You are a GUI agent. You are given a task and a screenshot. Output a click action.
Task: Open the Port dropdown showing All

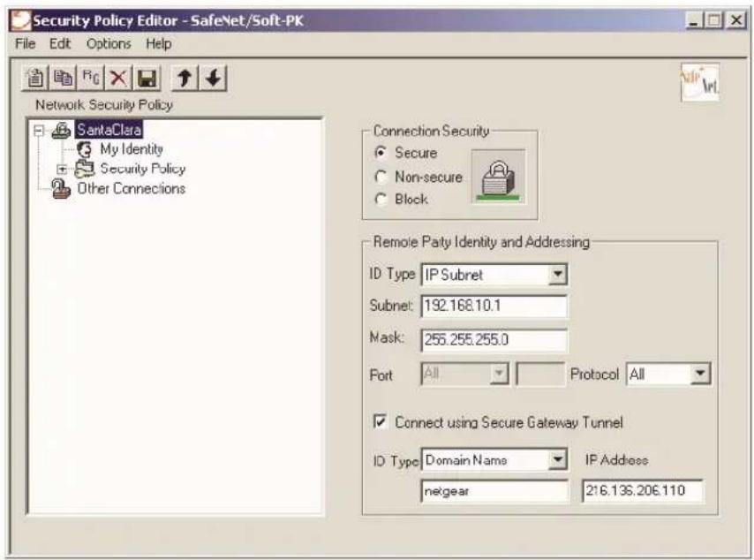click(x=499, y=374)
